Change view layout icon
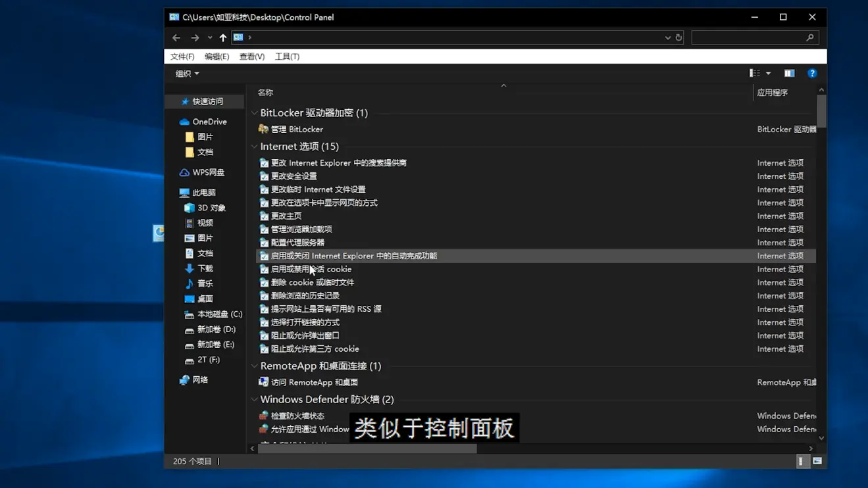This screenshot has width=868, height=488. pyautogui.click(x=755, y=73)
